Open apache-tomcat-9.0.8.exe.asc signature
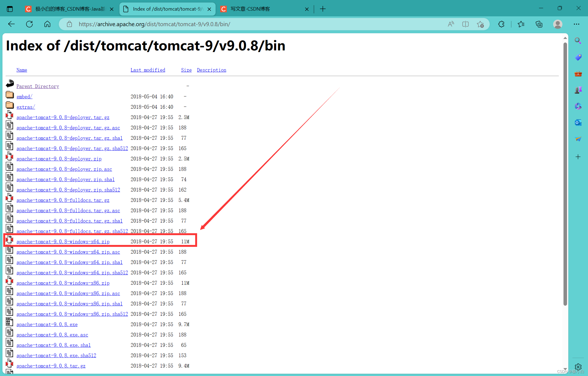This screenshot has width=588, height=376. [x=52, y=335]
